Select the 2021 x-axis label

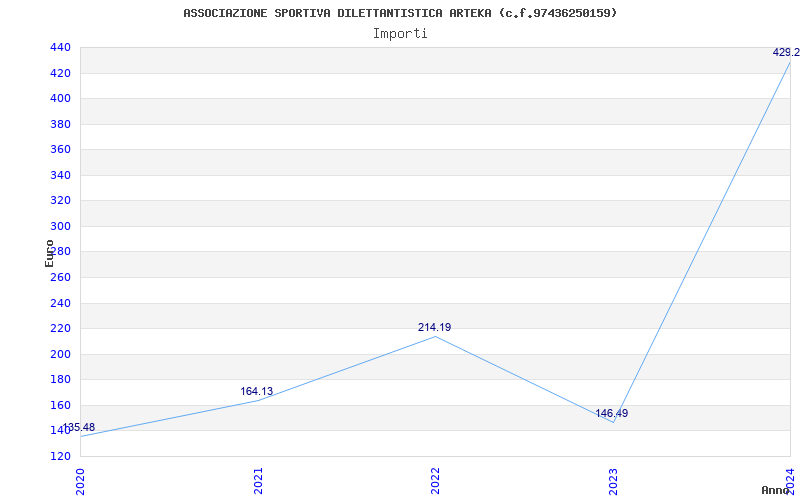click(258, 482)
